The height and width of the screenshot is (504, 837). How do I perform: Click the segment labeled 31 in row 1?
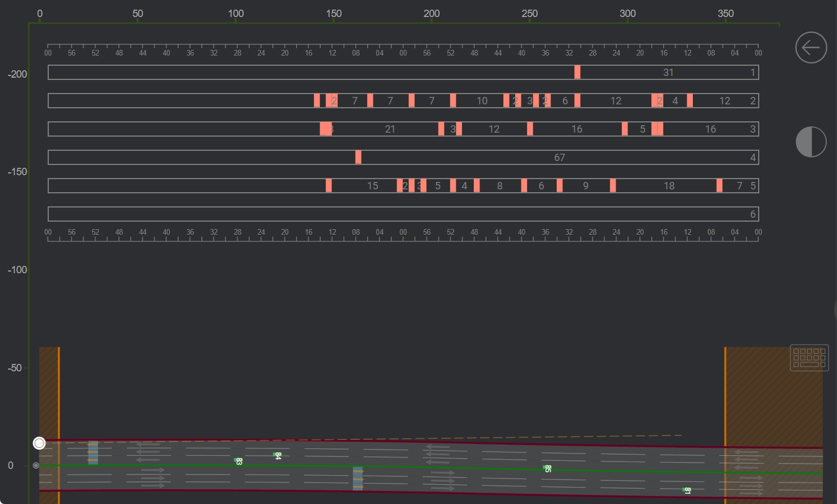[x=668, y=72]
